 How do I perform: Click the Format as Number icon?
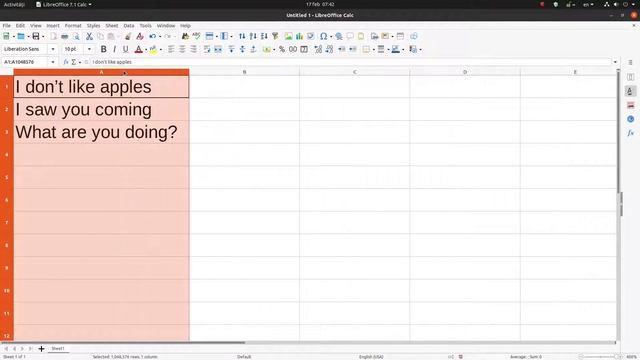[293, 49]
